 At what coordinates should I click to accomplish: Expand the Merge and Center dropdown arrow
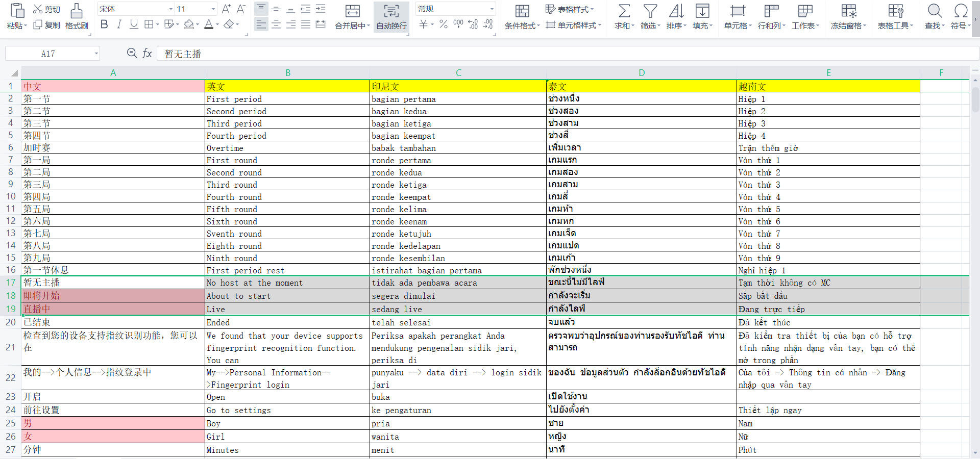[x=368, y=26]
